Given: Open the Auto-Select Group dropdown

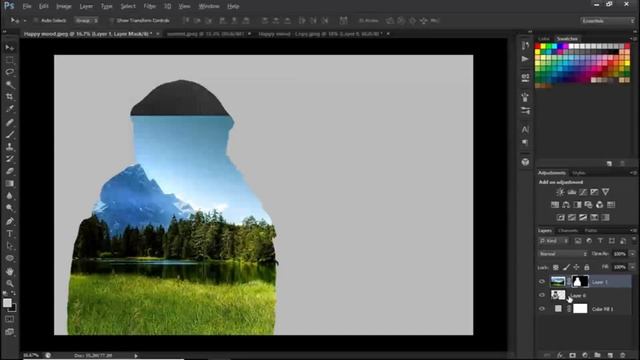Looking at the screenshot, I should click(86, 20).
